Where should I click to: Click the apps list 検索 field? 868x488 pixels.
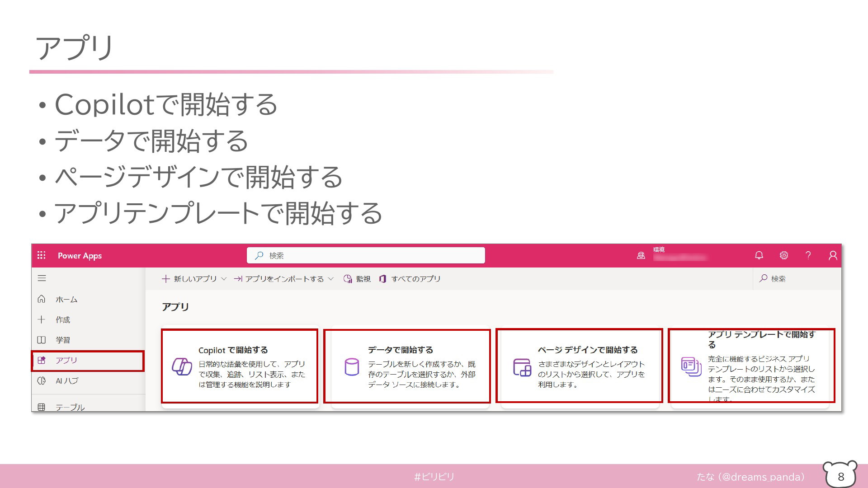pos(797,279)
